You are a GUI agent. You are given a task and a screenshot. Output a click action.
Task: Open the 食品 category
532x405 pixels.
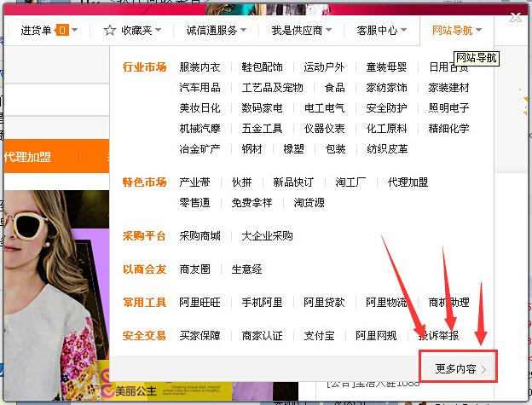[x=335, y=88]
